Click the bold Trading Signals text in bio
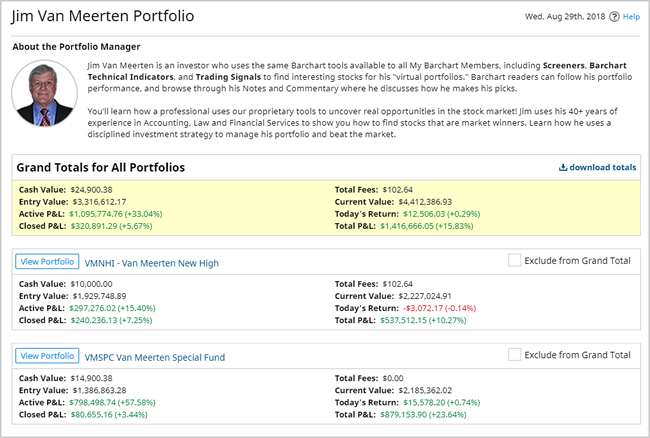 point(228,77)
